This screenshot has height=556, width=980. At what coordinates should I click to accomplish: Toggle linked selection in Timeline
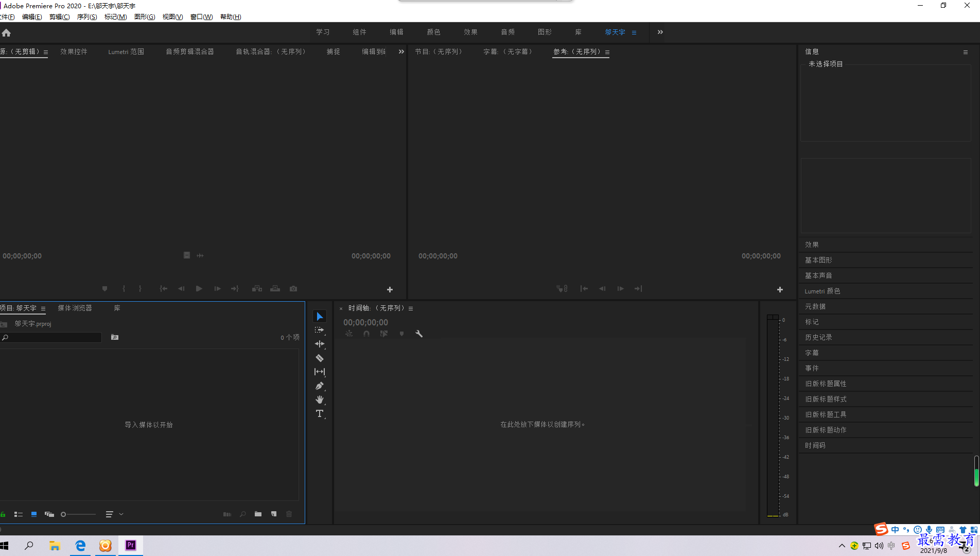coord(384,334)
